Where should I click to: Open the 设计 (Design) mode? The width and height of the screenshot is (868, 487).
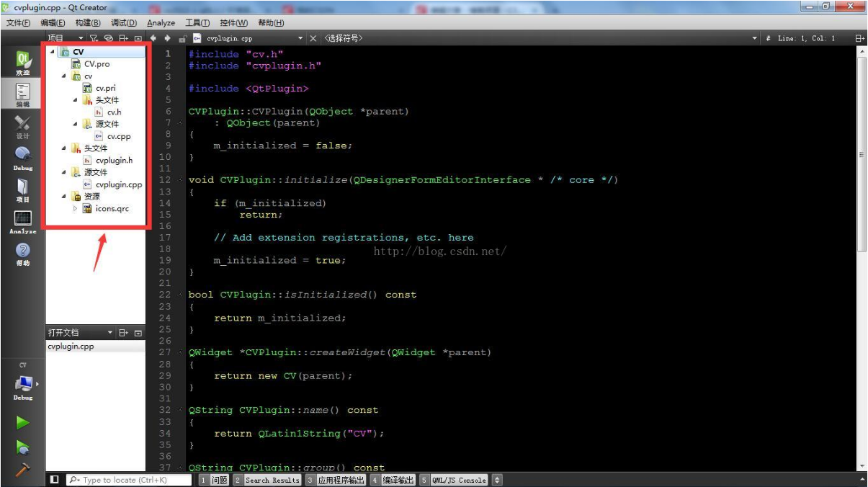point(23,126)
